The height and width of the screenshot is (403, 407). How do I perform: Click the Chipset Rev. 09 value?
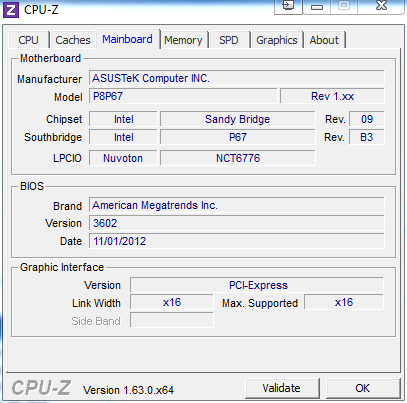pyautogui.click(x=367, y=119)
